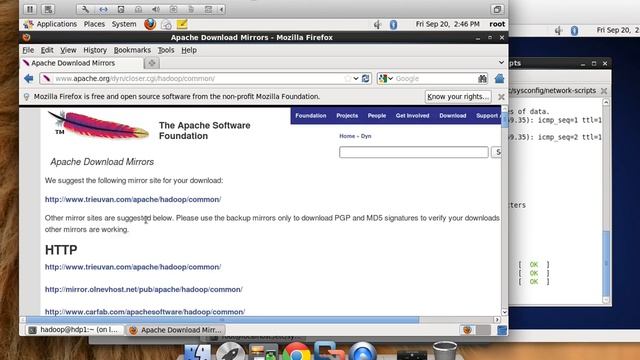Open the clock showing Fri Sep 20, 2:46 PM
Image resolution: width=640 pixels, height=360 pixels.
point(447,24)
